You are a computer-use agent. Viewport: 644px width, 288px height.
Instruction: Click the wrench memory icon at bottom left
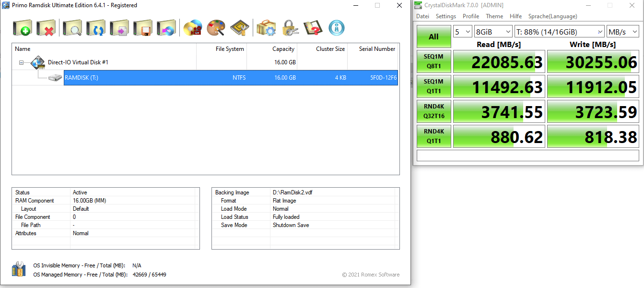19,269
